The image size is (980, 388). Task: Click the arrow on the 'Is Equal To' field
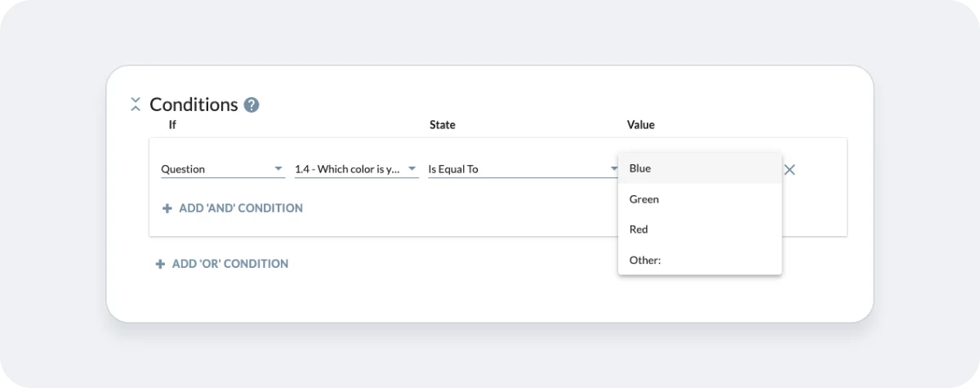click(x=614, y=170)
